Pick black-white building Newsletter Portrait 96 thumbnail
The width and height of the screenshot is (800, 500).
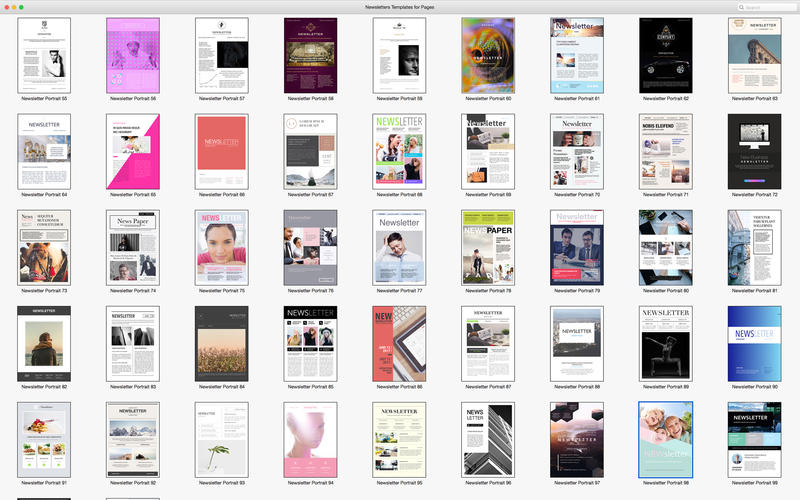coord(488,439)
